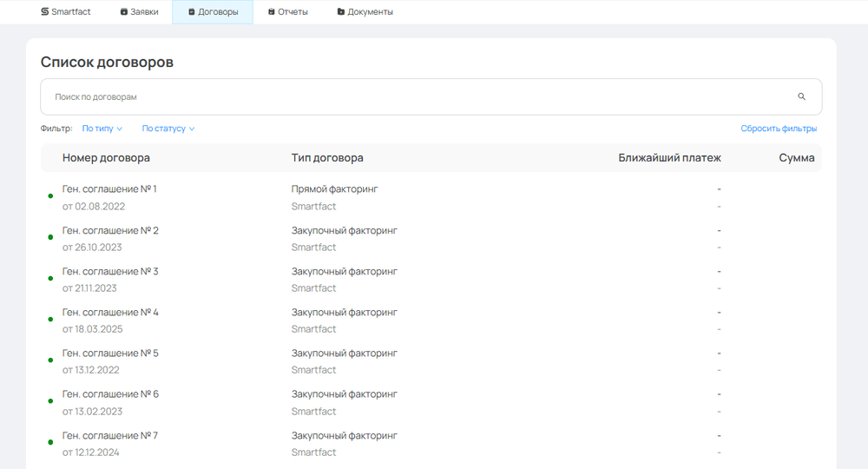
Task: Open Ген. соглашение № 6 contract
Action: tap(109, 394)
